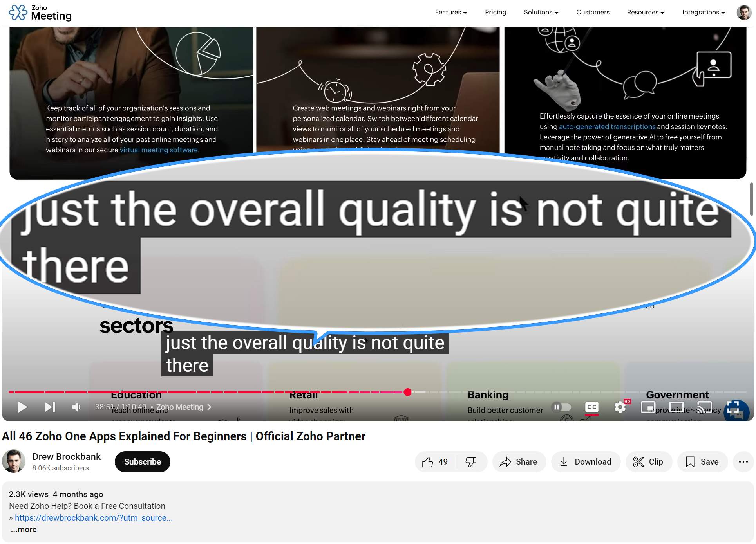Subscribe to Drew Brockbank

(143, 462)
